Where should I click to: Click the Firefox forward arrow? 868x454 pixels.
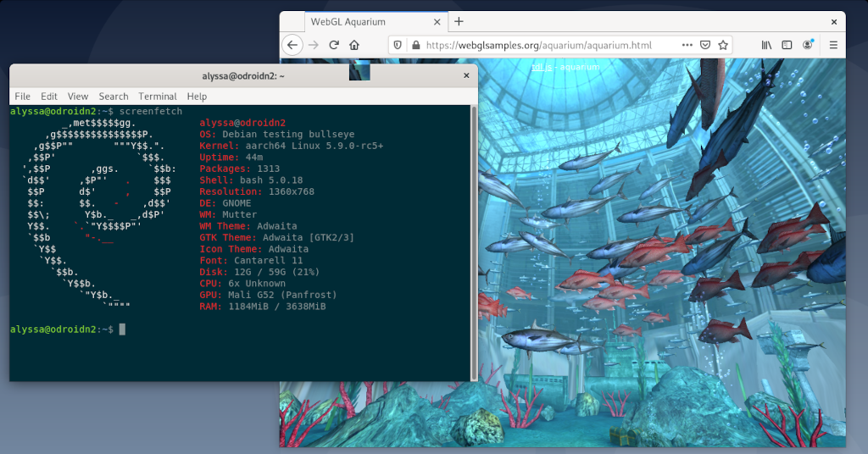click(x=314, y=46)
